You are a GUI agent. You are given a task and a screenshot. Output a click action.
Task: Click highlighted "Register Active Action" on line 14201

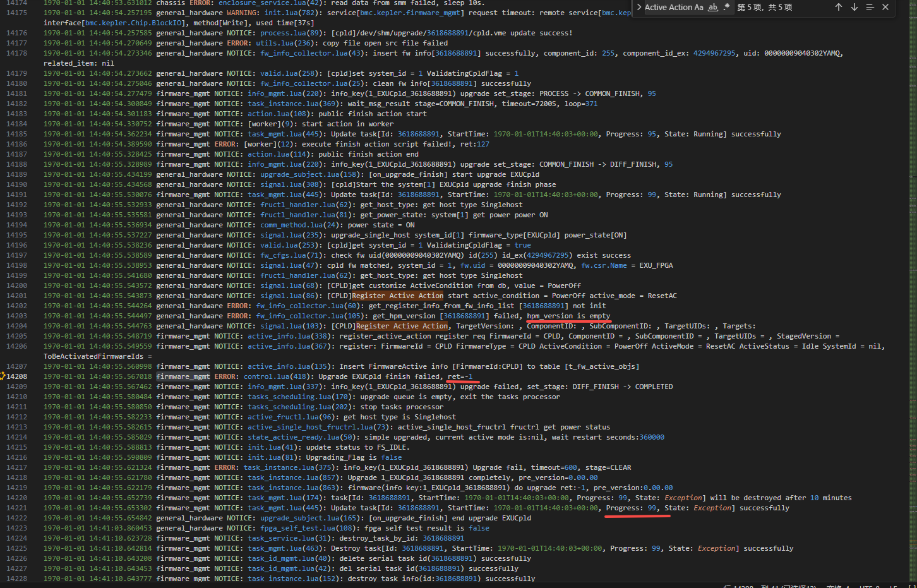398,296
